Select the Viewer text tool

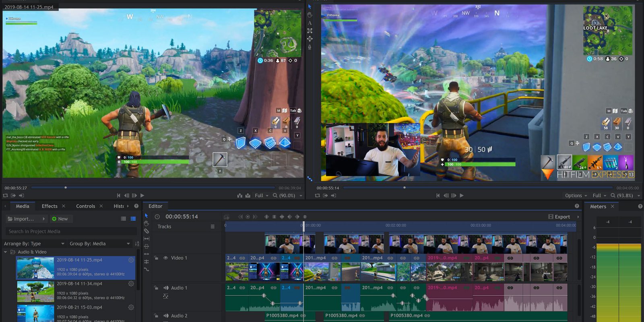(310, 23)
